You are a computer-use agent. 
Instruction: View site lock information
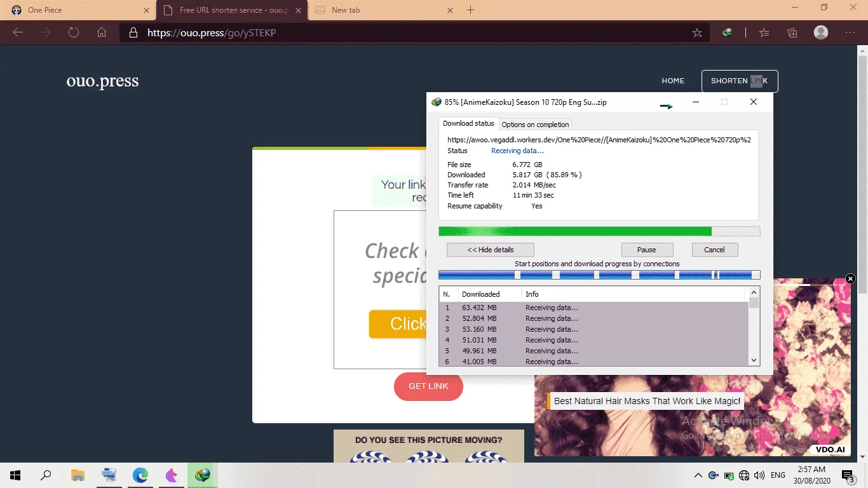[x=133, y=33]
